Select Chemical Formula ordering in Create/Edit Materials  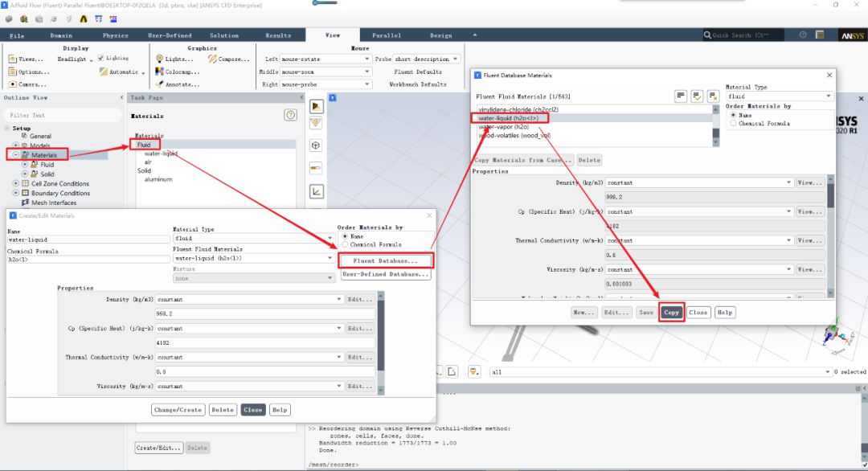(x=346, y=244)
